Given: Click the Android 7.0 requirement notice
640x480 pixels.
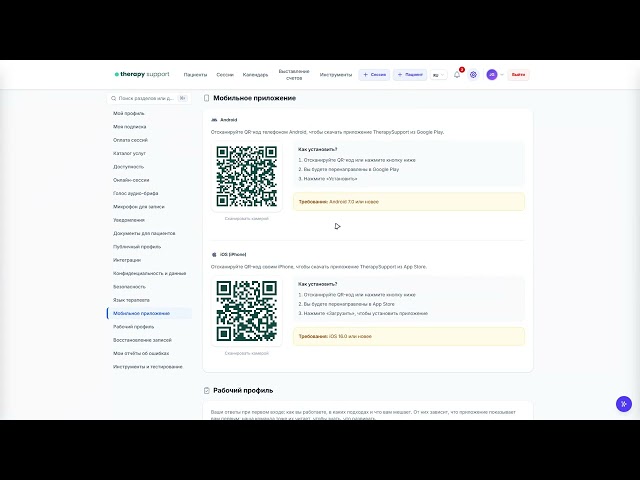Looking at the screenshot, I should tap(409, 202).
